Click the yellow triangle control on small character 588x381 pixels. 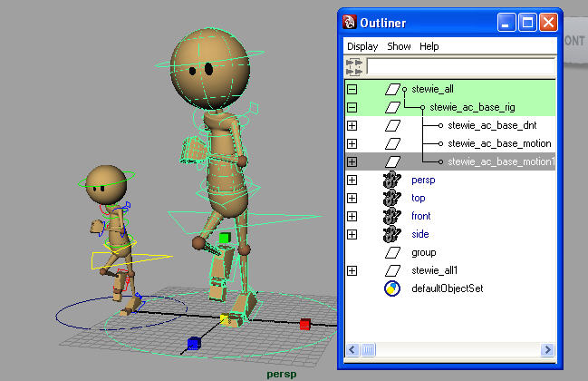tap(131, 260)
